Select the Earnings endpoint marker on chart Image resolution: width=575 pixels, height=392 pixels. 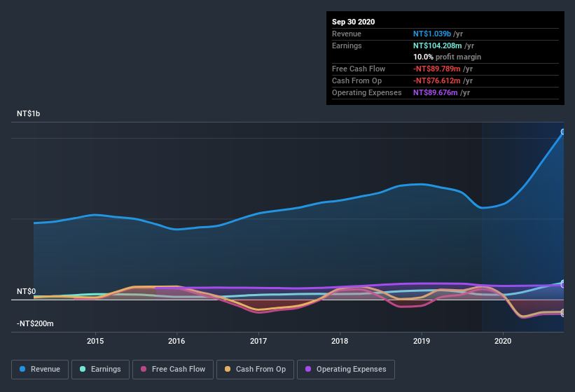(563, 283)
